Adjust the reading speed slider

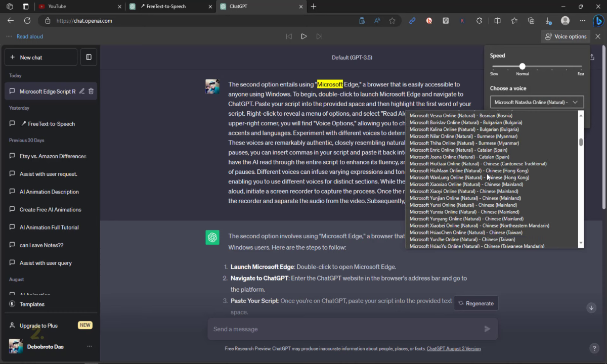point(522,66)
